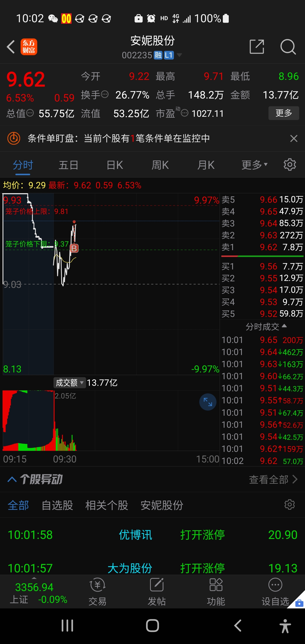Tap the current price 9.62
Viewport: 305px width, 644px height.
(26, 79)
